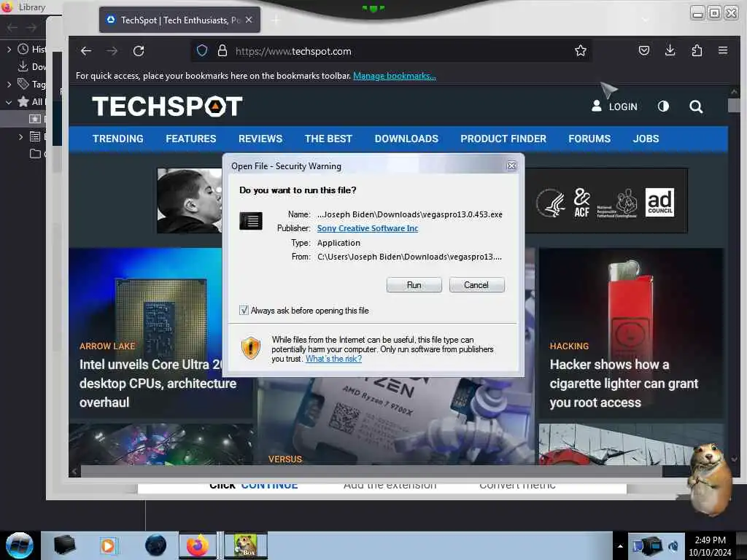Screen dimensions: 747x560
Task: Open the dark globe taskbar icon
Action: [x=156, y=545]
